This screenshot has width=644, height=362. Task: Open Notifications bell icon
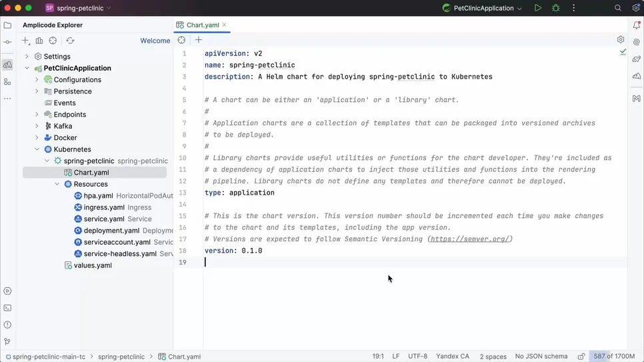(x=636, y=25)
